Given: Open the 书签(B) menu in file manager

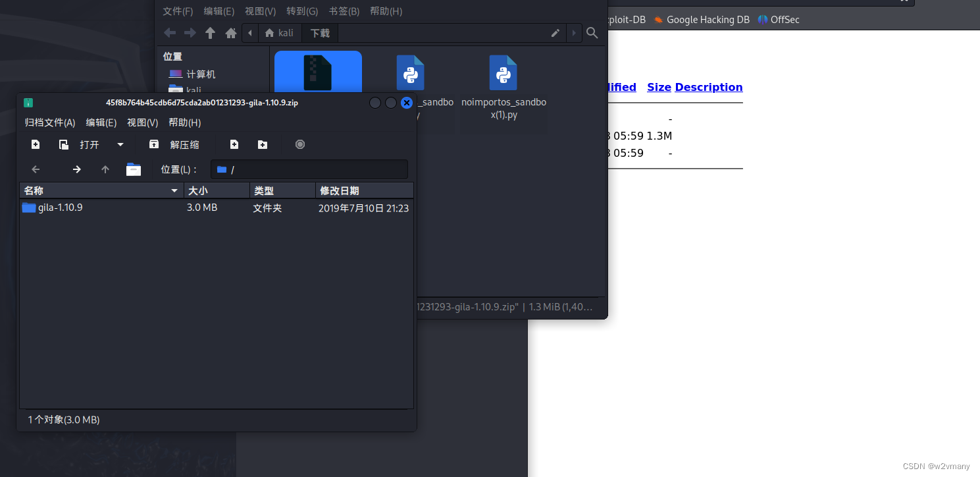Looking at the screenshot, I should point(344,11).
